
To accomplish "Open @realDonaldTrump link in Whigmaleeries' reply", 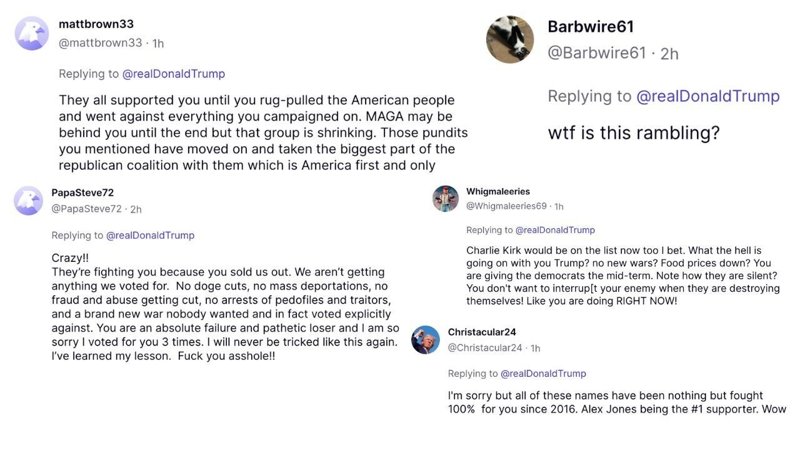I will click(555, 230).
